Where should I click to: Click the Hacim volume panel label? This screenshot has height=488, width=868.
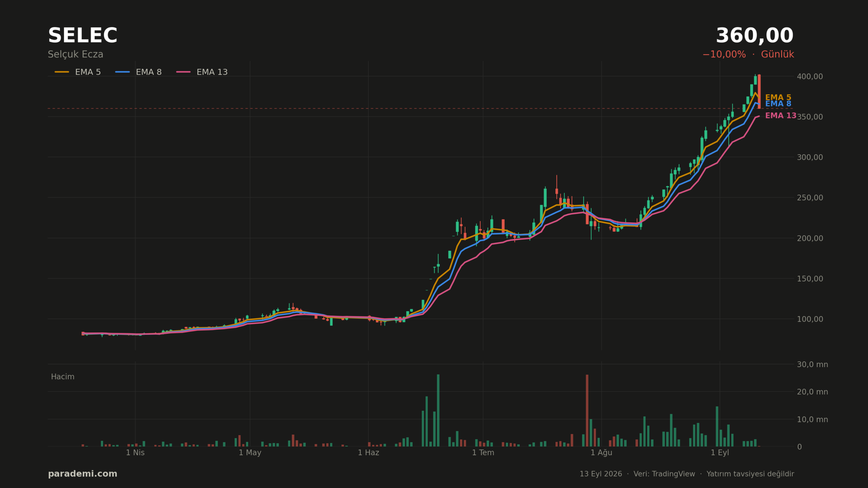coord(62,377)
